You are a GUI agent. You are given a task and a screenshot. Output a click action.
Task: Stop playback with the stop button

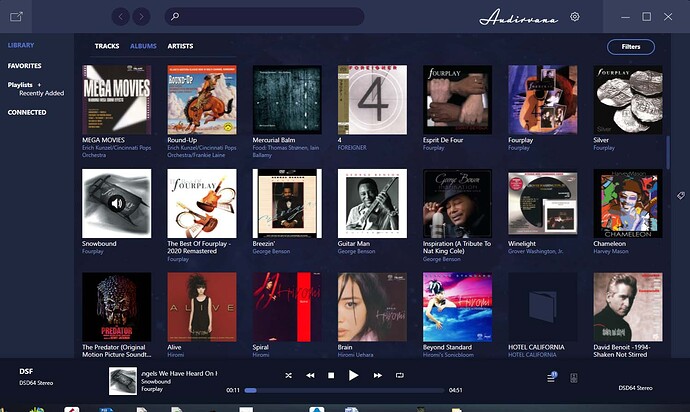coord(331,375)
